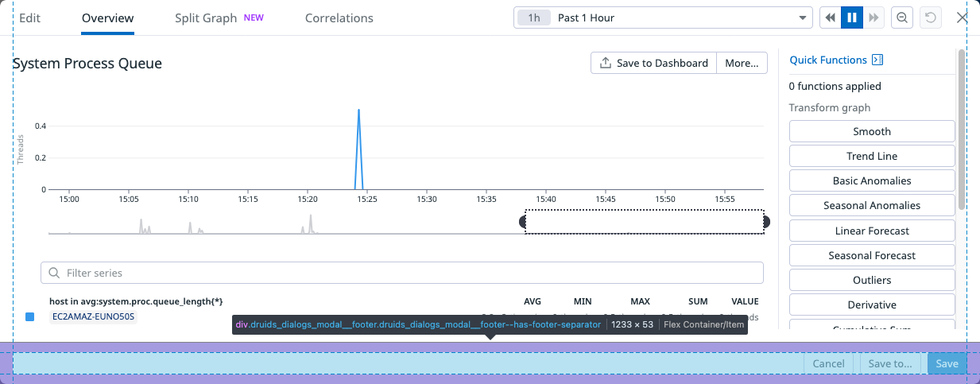Image resolution: width=980 pixels, height=384 pixels.
Task: Click the reset zoom icon
Action: [x=930, y=17]
